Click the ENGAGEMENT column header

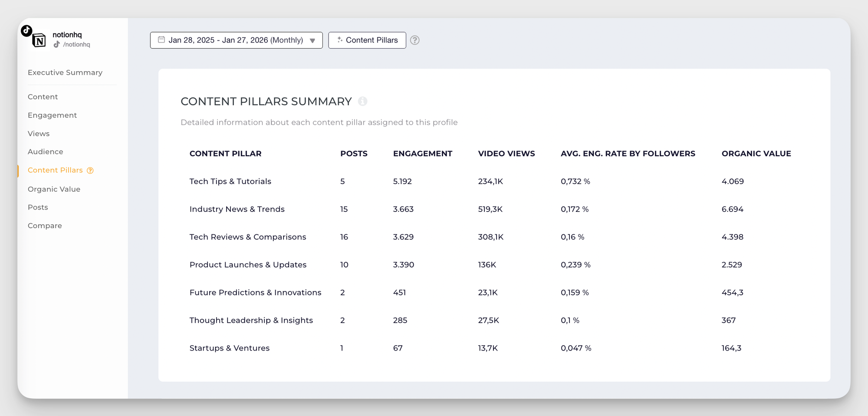423,153
